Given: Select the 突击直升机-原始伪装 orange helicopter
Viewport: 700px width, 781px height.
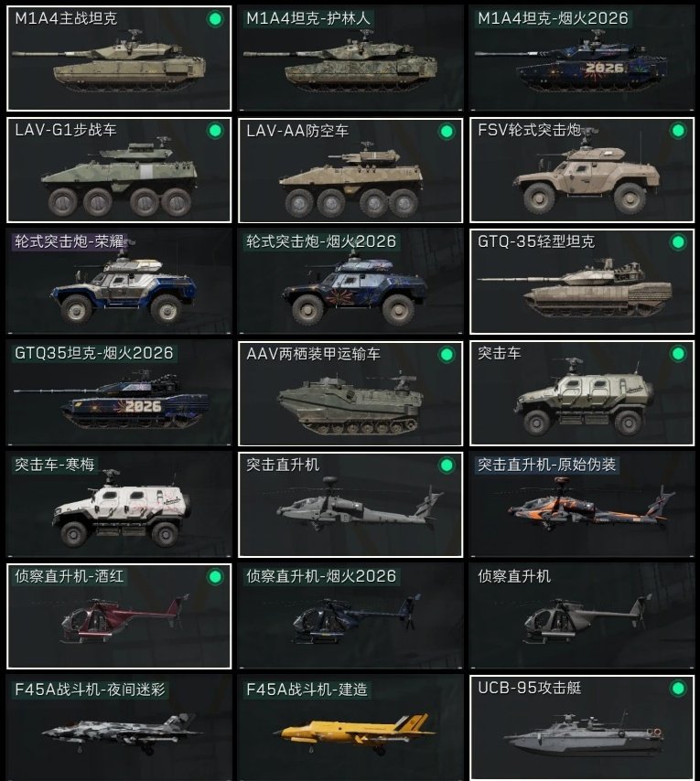Looking at the screenshot, I should 590,507.
